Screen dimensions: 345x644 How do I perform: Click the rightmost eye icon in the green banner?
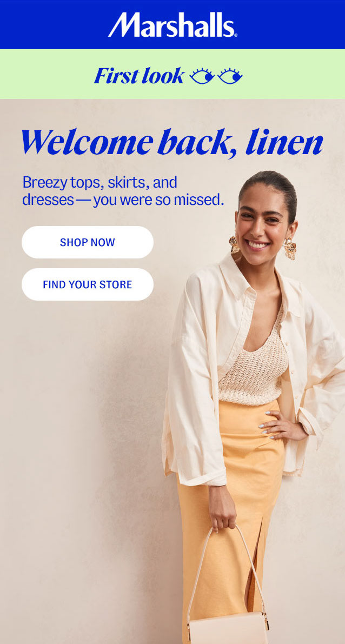[230, 76]
